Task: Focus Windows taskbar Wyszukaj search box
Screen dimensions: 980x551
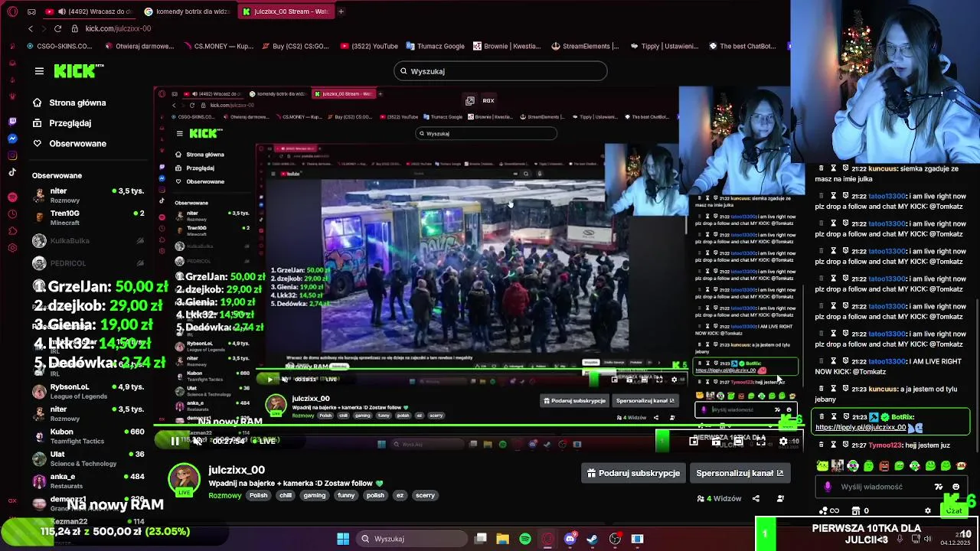Action: (410, 539)
